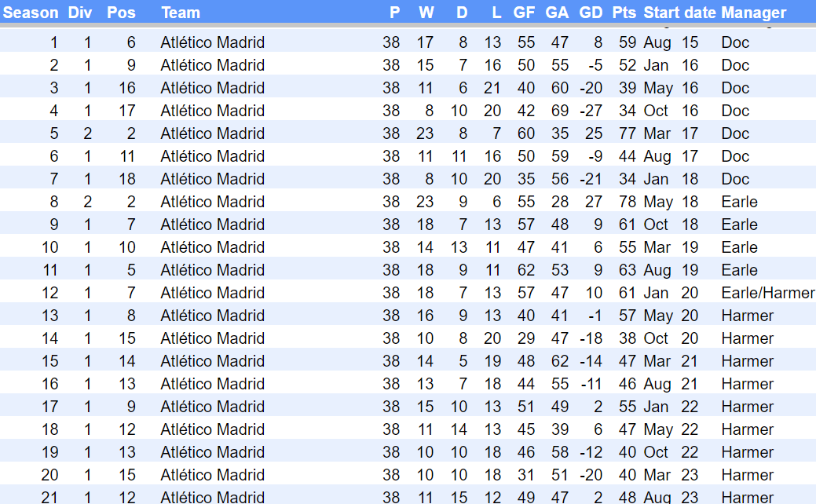
Task: Click the Team column header
Action: [181, 13]
